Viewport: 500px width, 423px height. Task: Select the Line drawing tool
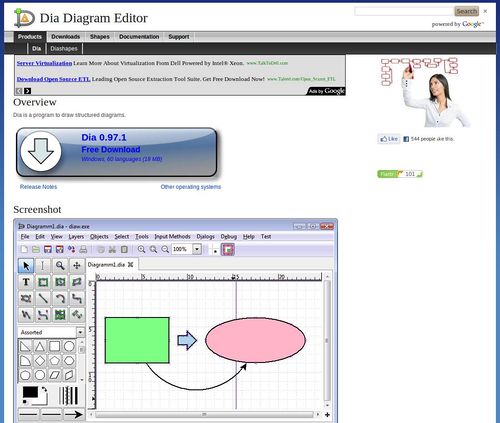[x=43, y=298]
